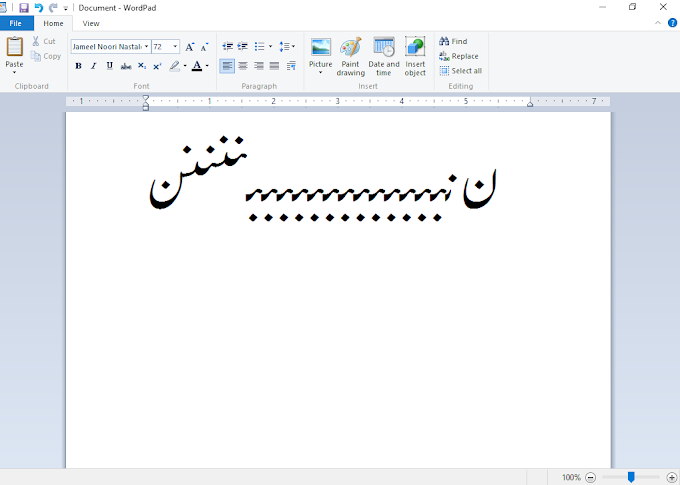680x485 pixels.
Task: Open text color dropdown arrow
Action: [x=207, y=66]
